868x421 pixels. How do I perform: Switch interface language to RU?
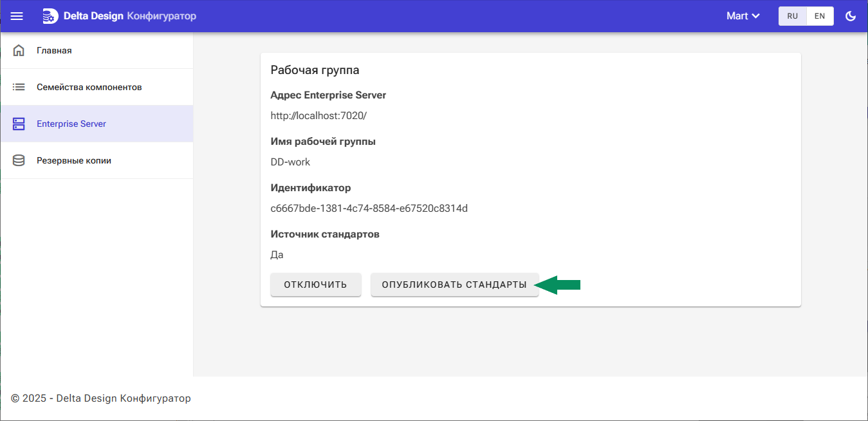[x=793, y=16]
